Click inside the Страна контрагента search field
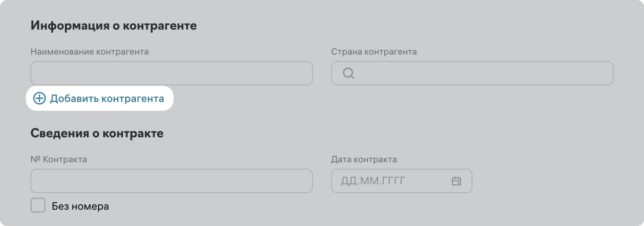 [475, 73]
